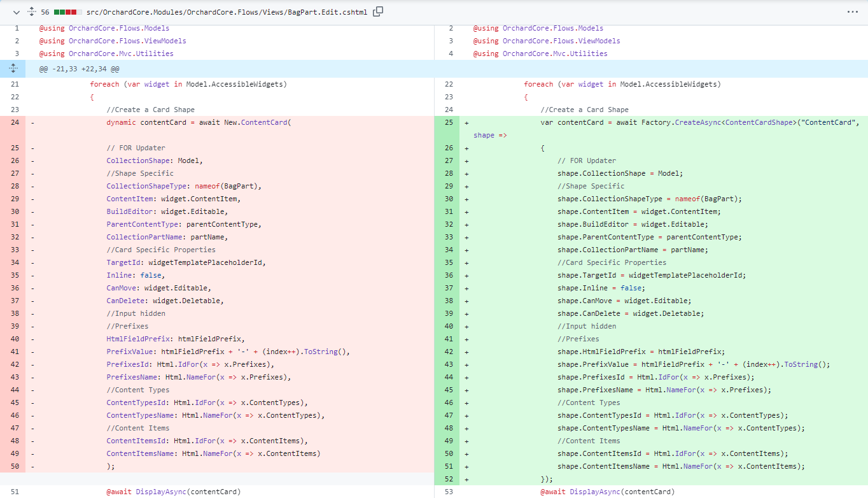Expand all lines icon beside the 56 count

click(31, 12)
